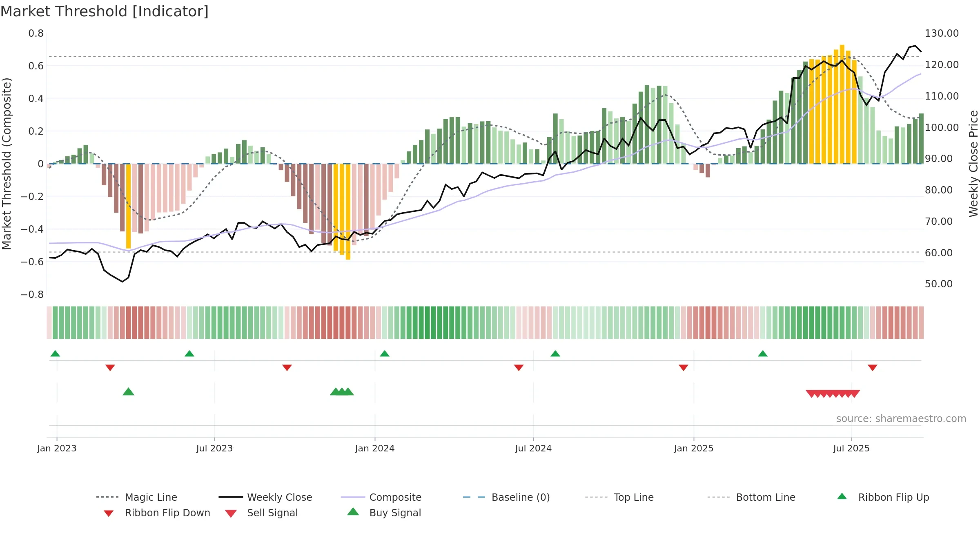
Task: Click the Jul 2024 x-axis label
Action: (533, 448)
